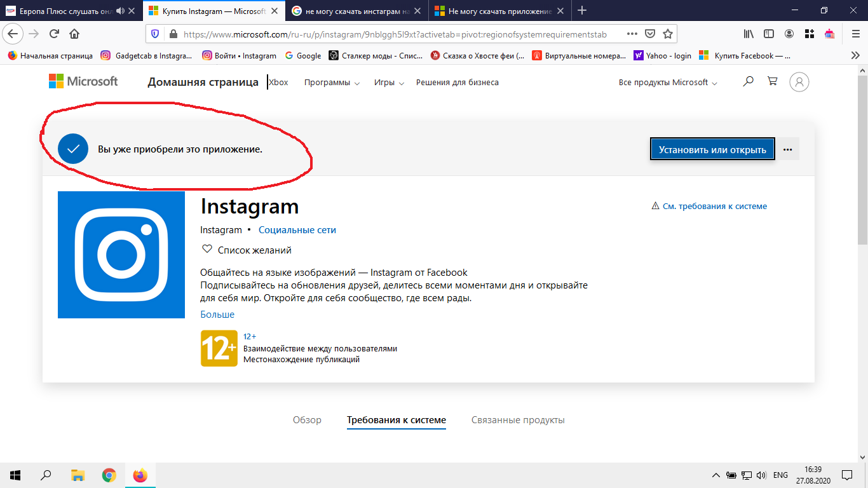Open Windows taskbar search
This screenshot has width=868, height=488.
point(46,475)
